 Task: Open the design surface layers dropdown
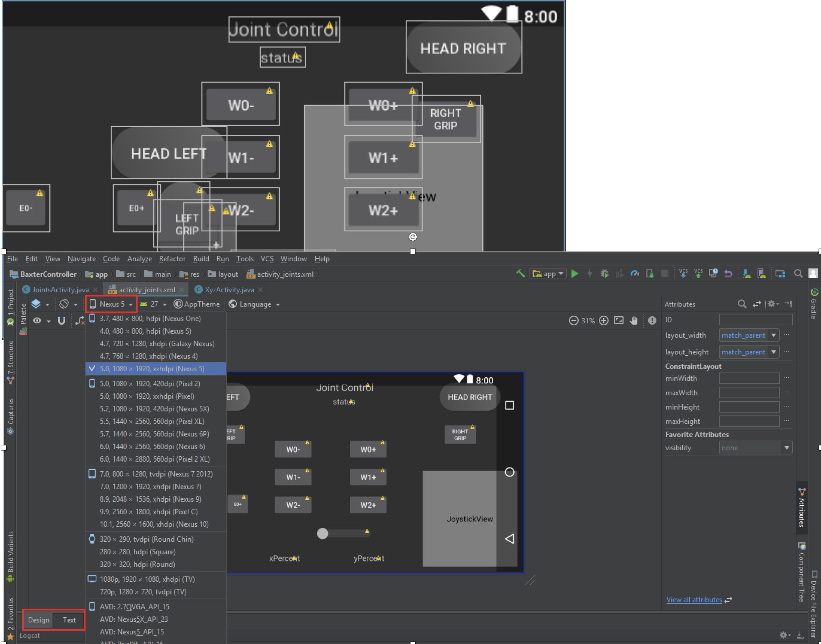[40, 304]
